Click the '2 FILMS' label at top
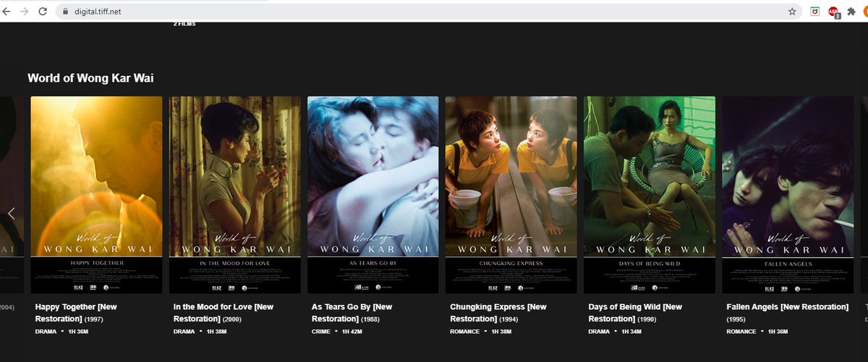This screenshot has height=362, width=868. (x=184, y=24)
